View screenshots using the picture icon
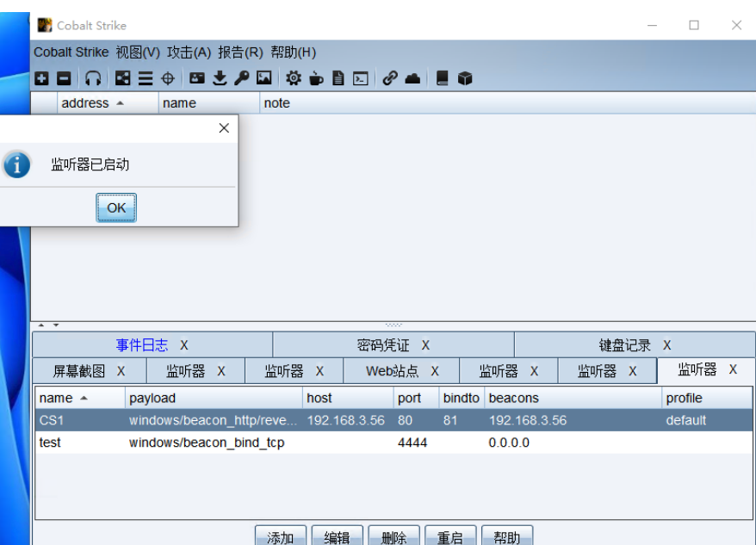The width and height of the screenshot is (756, 545). (263, 78)
